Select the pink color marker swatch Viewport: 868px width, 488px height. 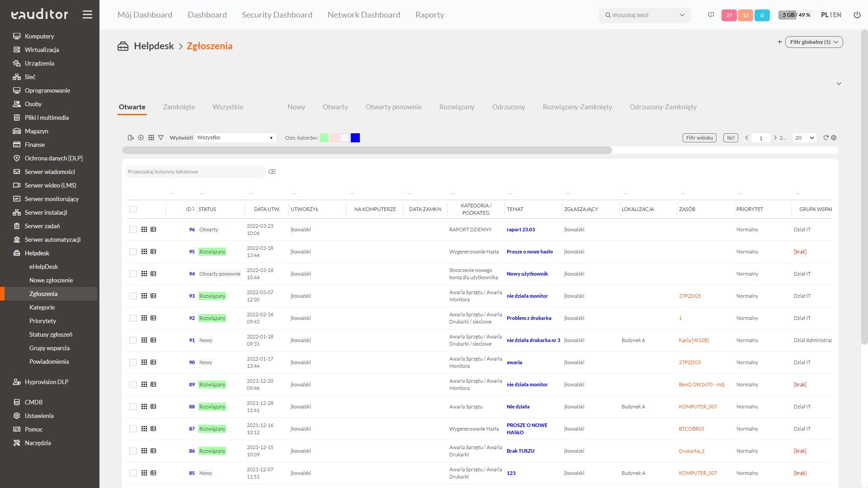coord(335,138)
